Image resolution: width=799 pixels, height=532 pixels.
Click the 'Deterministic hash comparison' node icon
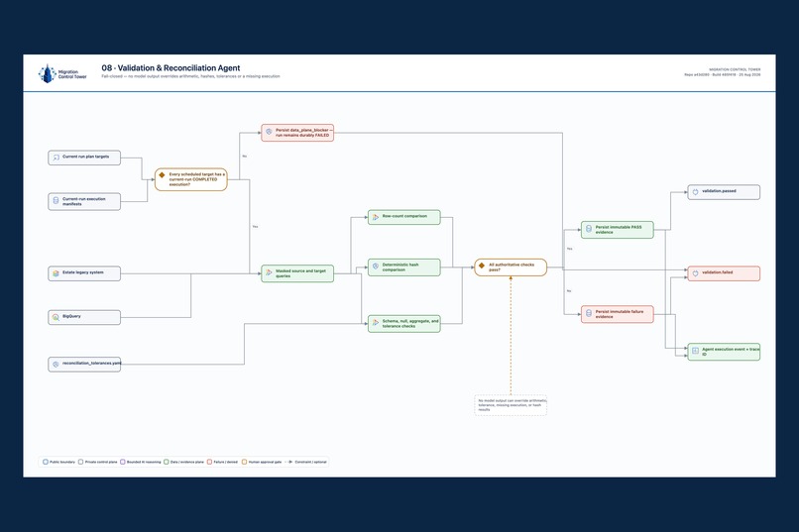click(376, 266)
